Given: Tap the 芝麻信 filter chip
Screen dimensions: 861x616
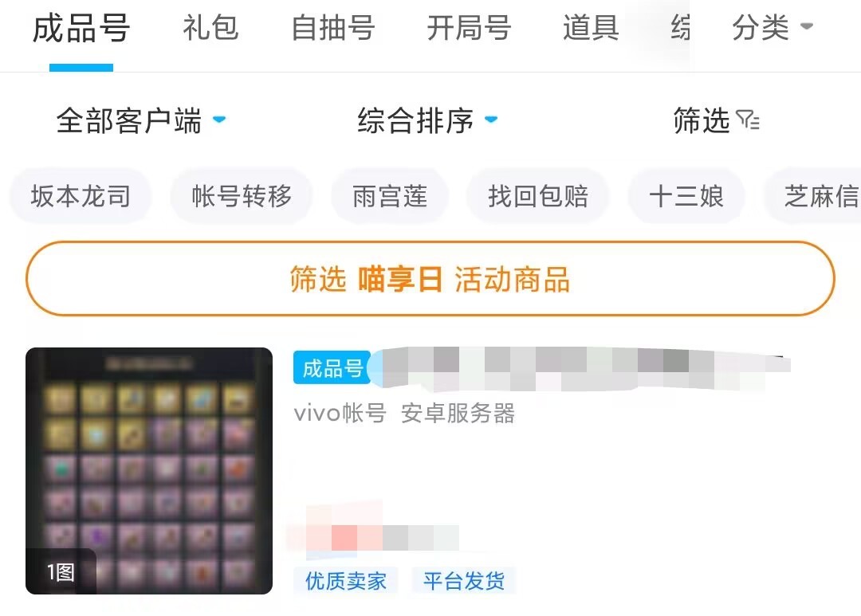Looking at the screenshot, I should tap(812, 196).
